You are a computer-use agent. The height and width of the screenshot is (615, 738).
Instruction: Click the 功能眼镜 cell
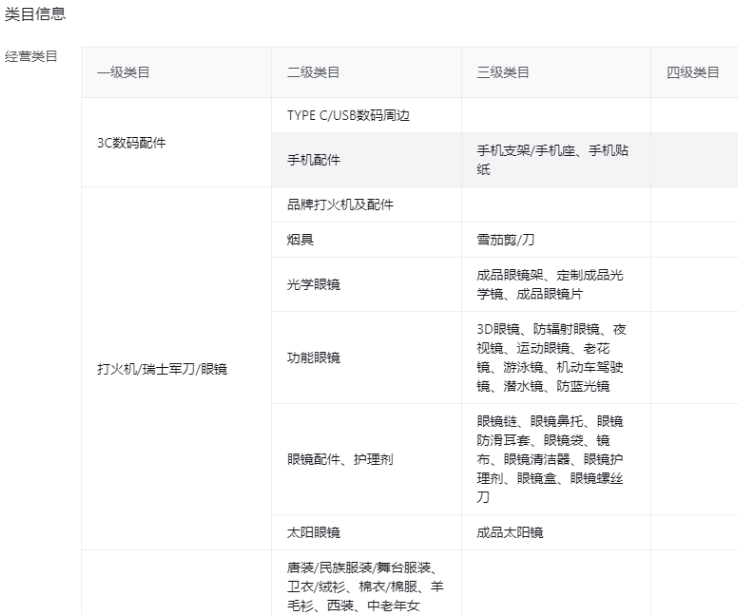pos(313,357)
